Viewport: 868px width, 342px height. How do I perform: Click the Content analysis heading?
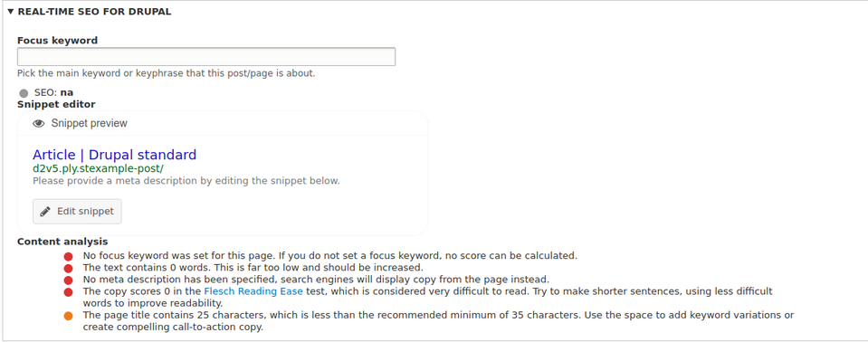pyautogui.click(x=62, y=242)
